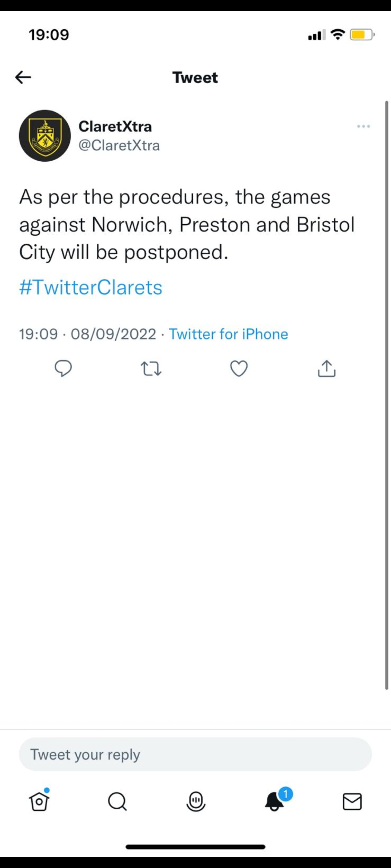Tap the tweet timestamp 19:09 · 08/09/2022
The width and height of the screenshot is (391, 868).
(x=87, y=334)
